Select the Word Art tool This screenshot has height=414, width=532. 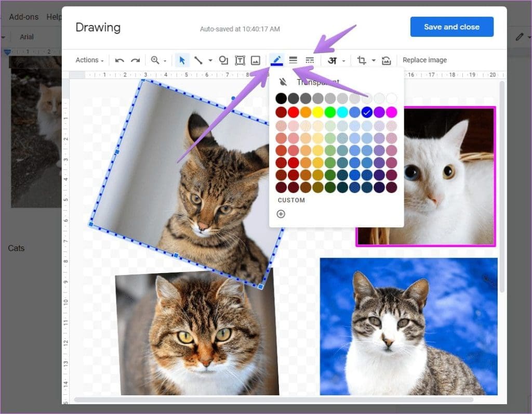click(x=332, y=60)
